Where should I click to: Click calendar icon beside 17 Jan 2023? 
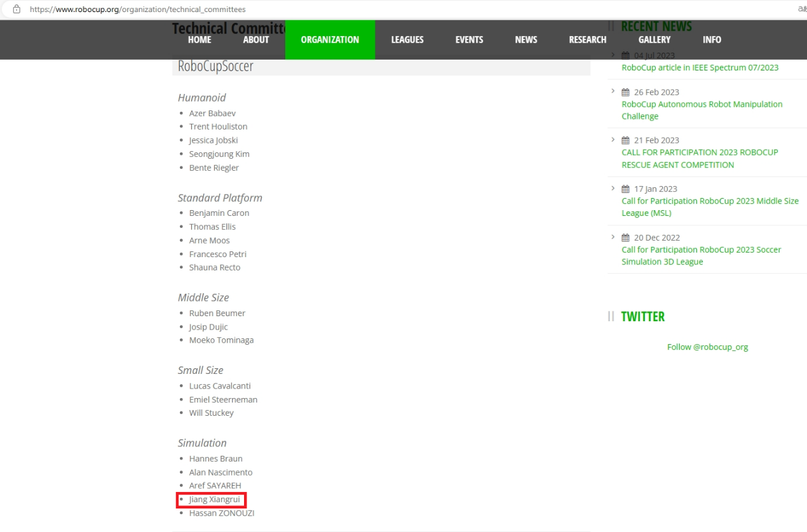(625, 189)
